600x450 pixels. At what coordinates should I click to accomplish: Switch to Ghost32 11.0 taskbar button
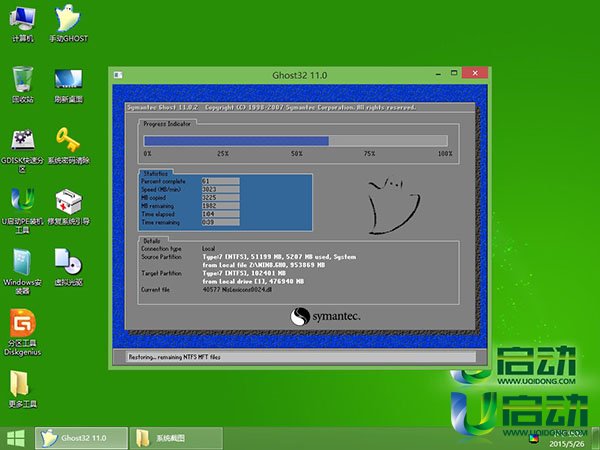[82, 438]
